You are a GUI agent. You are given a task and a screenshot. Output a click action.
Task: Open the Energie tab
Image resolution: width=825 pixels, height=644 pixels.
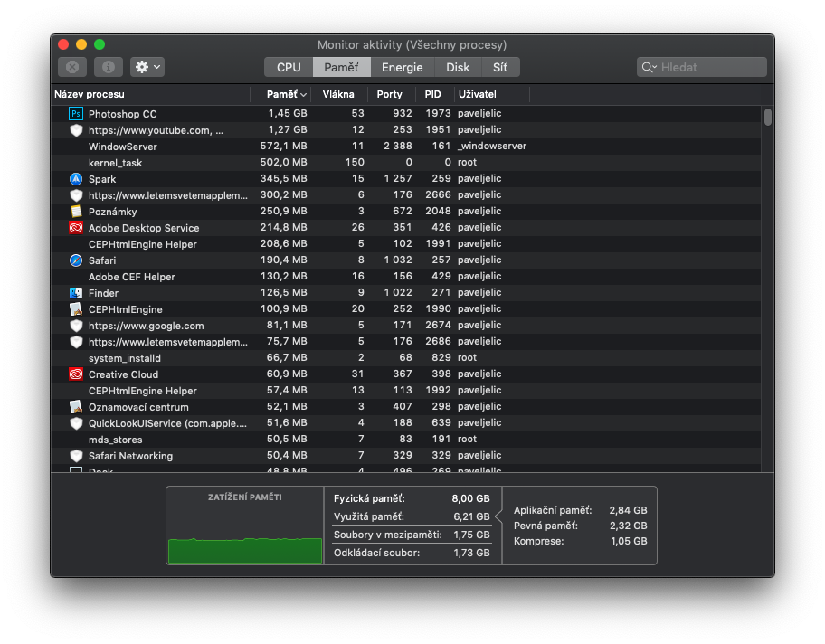coord(402,67)
